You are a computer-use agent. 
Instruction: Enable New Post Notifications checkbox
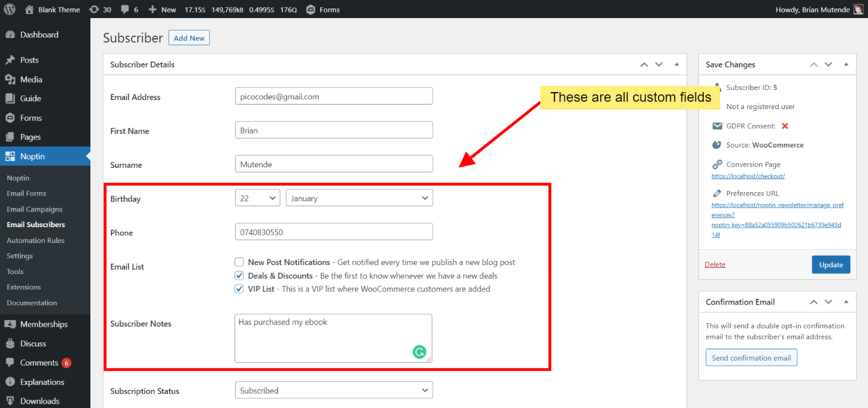(x=239, y=262)
